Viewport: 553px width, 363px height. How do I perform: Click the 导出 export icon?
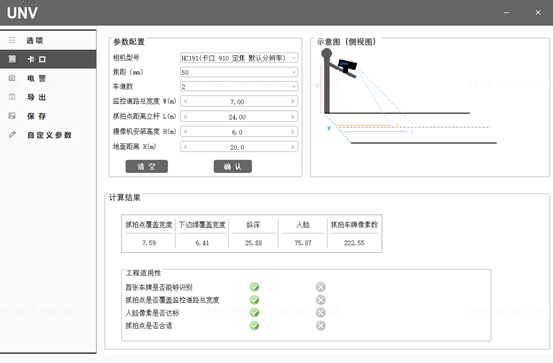point(12,97)
